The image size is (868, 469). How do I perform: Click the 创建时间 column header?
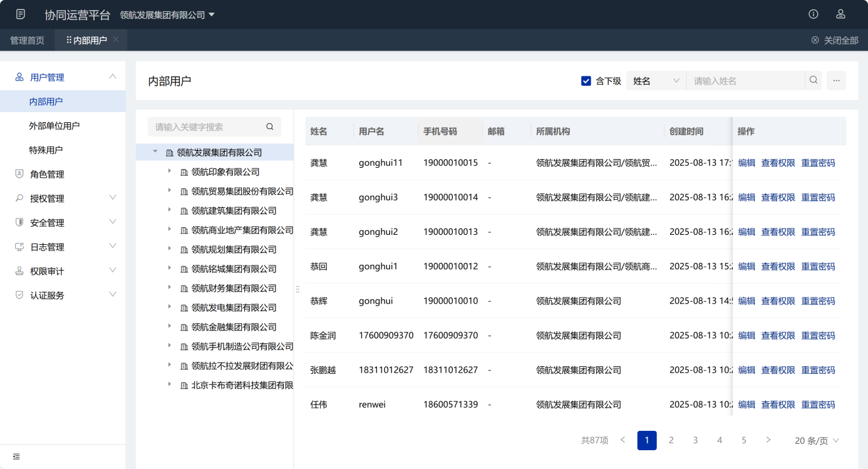pos(686,131)
